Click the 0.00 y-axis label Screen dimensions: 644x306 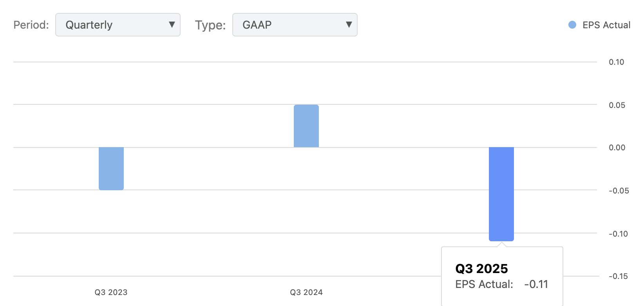pyautogui.click(x=617, y=148)
